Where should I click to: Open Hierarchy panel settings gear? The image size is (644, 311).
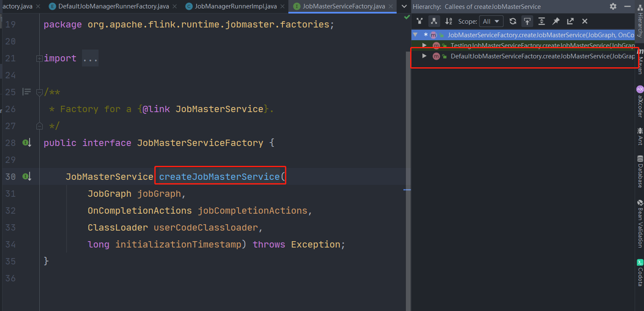613,6
